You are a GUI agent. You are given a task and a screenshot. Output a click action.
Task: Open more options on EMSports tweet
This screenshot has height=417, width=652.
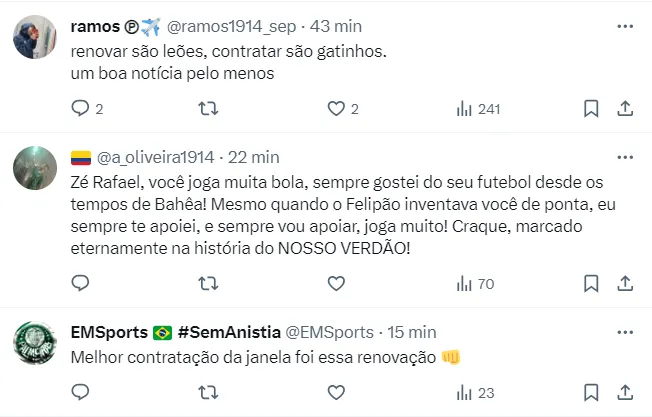[625, 332]
